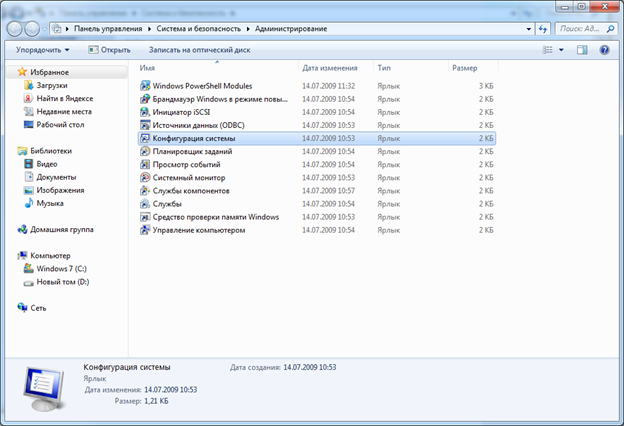The image size is (624, 426).
Task: Click the 14.07.2009 10:57 date cell
Action: click(328, 191)
